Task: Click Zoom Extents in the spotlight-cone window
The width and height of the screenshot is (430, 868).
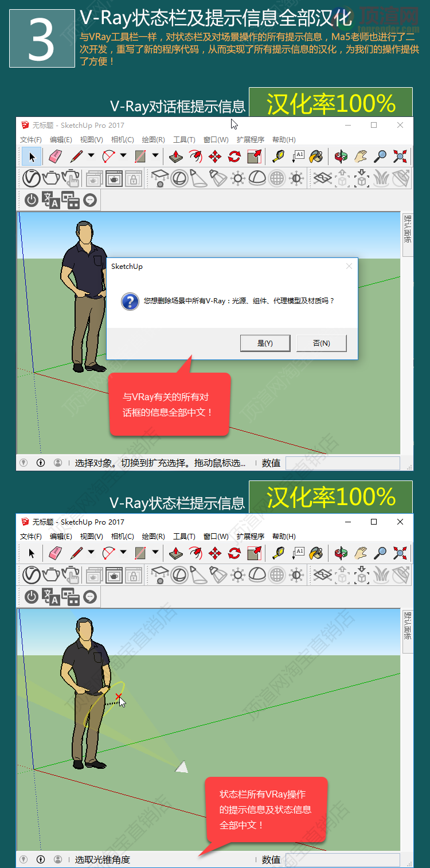Action: [x=400, y=553]
